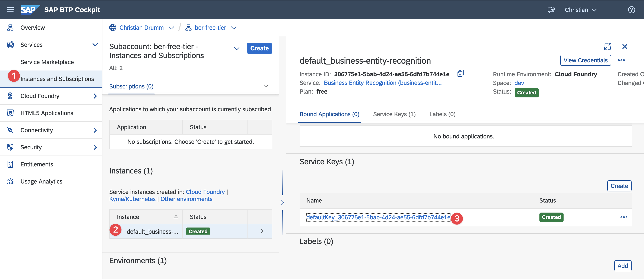Open Service Marketplace in sidebar
Screen dimensions: 644x279
pyautogui.click(x=47, y=62)
